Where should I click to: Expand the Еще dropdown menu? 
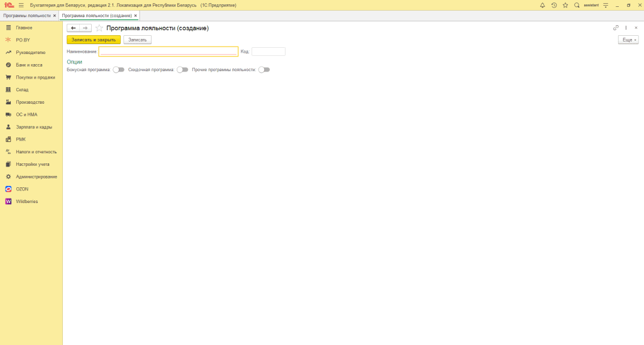628,40
